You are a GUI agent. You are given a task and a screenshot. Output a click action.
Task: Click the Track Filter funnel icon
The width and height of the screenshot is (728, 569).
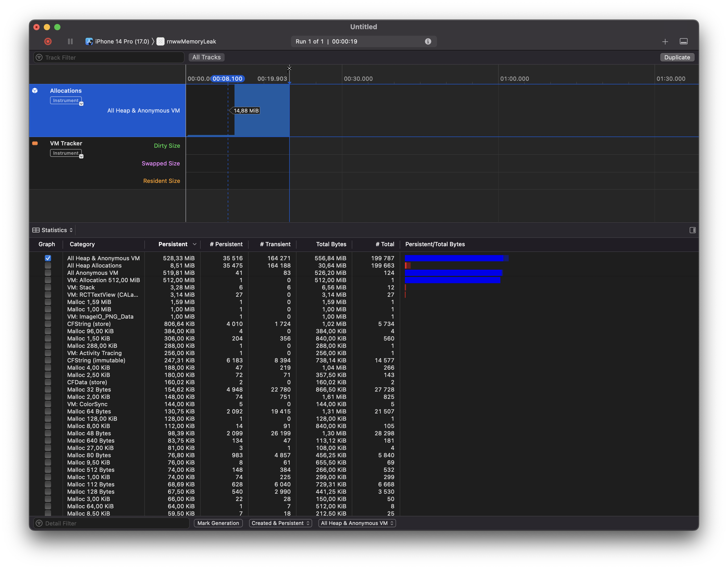click(x=39, y=57)
